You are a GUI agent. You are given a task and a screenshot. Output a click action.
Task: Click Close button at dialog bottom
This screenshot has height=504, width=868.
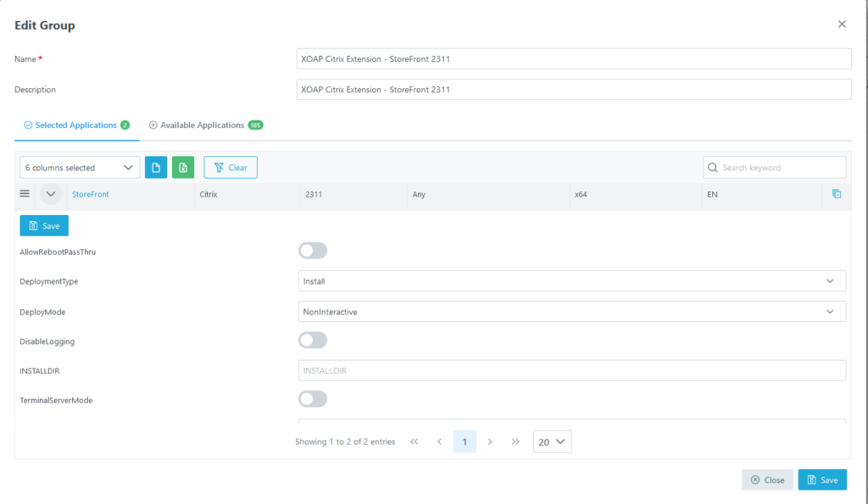(767, 479)
